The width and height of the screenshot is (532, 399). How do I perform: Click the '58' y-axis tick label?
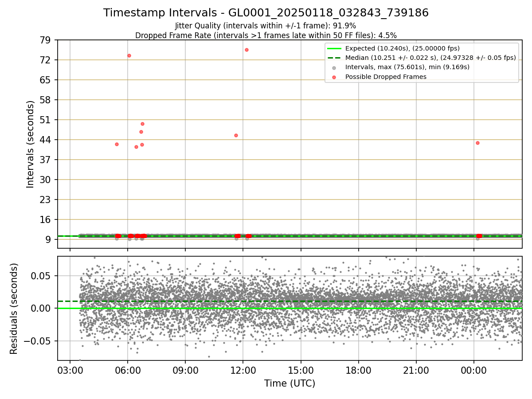pos(46,100)
